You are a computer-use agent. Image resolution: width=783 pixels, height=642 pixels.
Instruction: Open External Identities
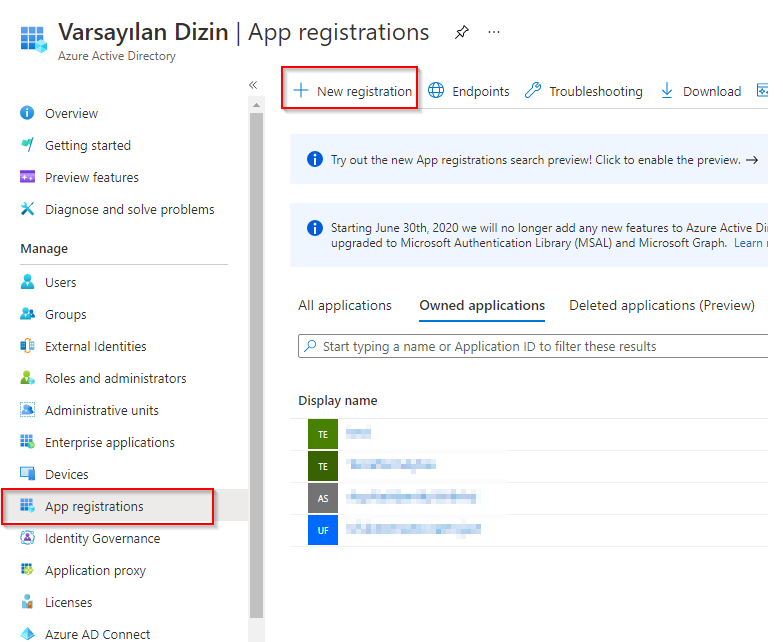coord(95,346)
